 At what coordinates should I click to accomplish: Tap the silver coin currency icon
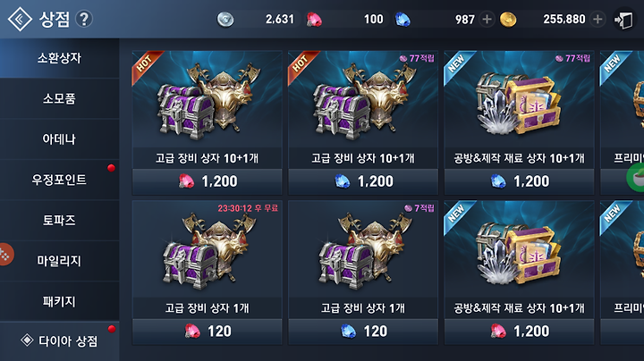225,20
